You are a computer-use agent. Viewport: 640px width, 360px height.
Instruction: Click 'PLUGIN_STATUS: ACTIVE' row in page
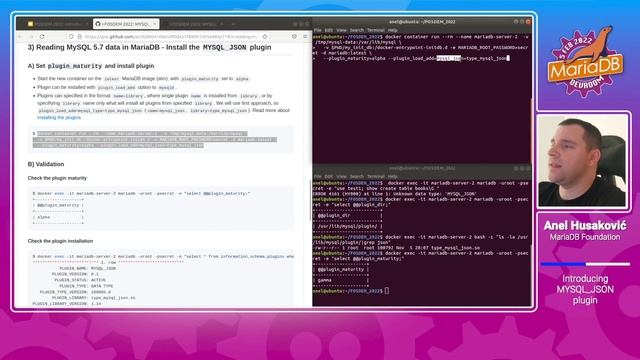coord(80,280)
